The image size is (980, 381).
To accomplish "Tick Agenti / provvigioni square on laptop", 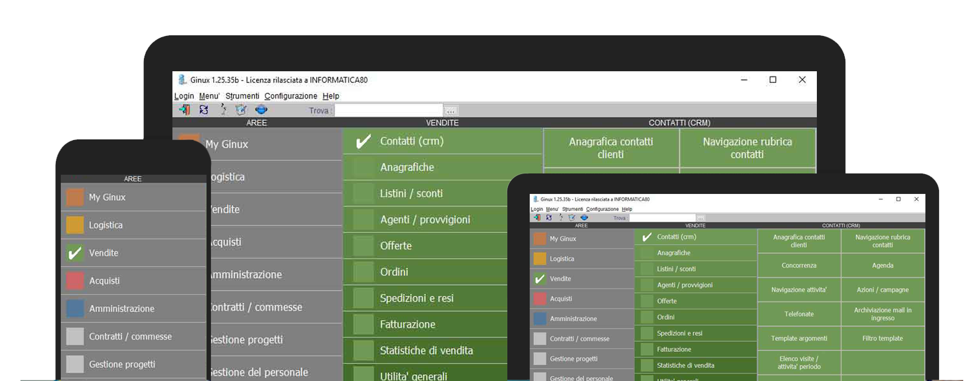I will [x=363, y=219].
